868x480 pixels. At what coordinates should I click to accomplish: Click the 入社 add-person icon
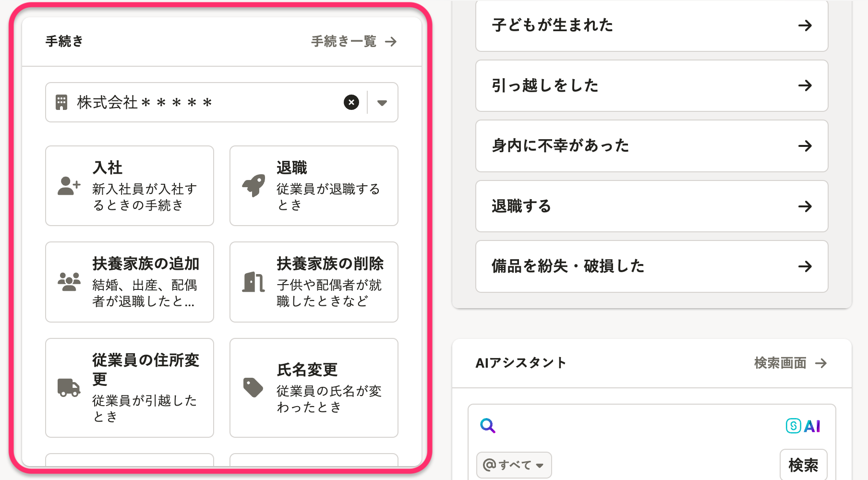tap(69, 186)
